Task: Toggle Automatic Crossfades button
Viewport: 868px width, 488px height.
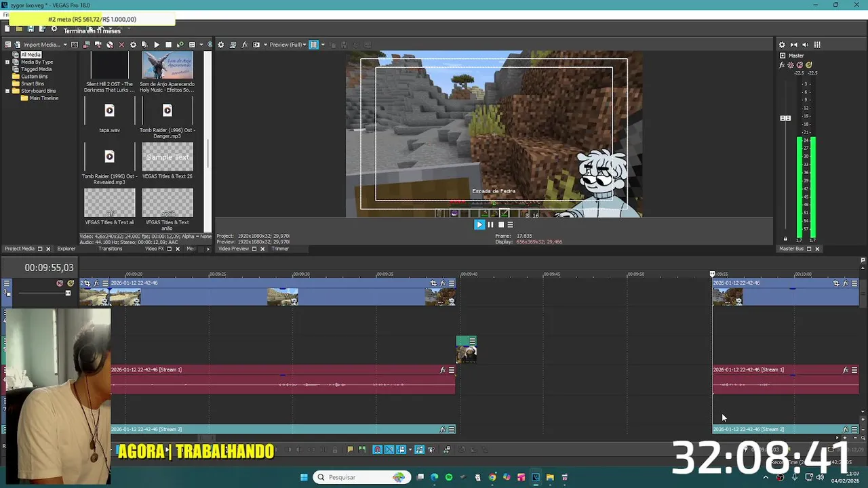Action: click(x=389, y=449)
